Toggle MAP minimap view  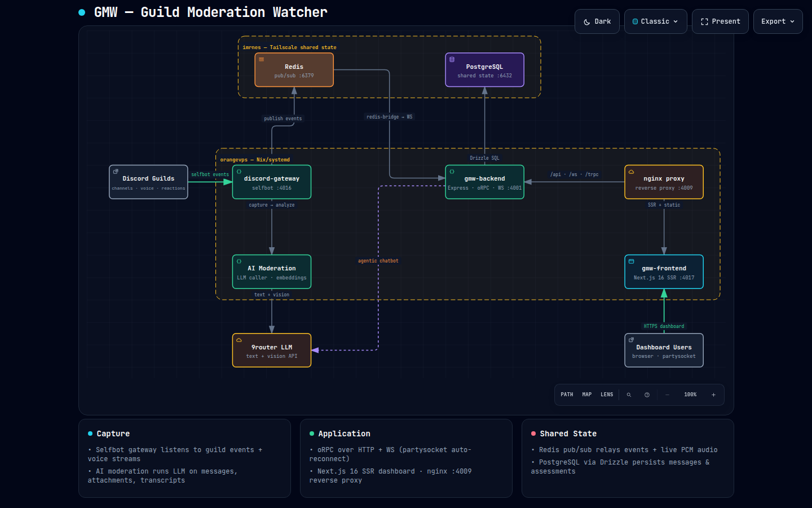click(x=587, y=395)
